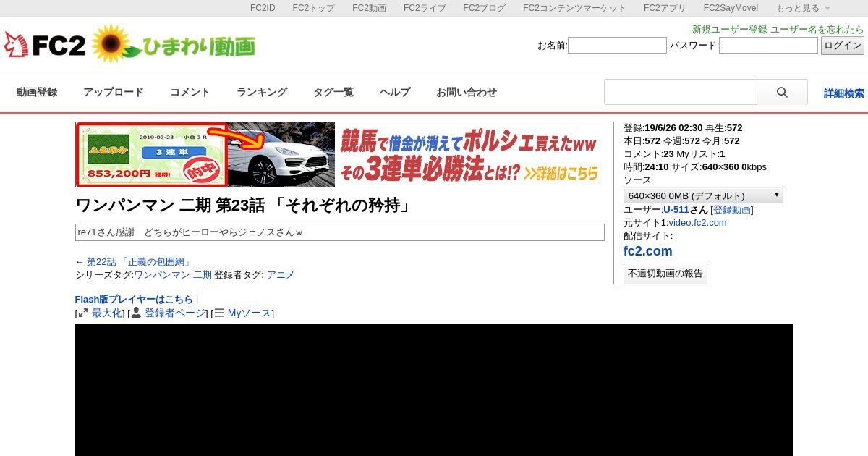The image size is (868, 456).
Task: Click the 最大化 expand arrows icon
Action: (x=83, y=313)
